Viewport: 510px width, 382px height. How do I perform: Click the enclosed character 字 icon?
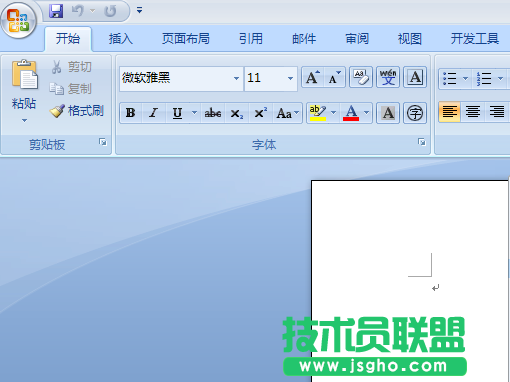click(x=415, y=113)
